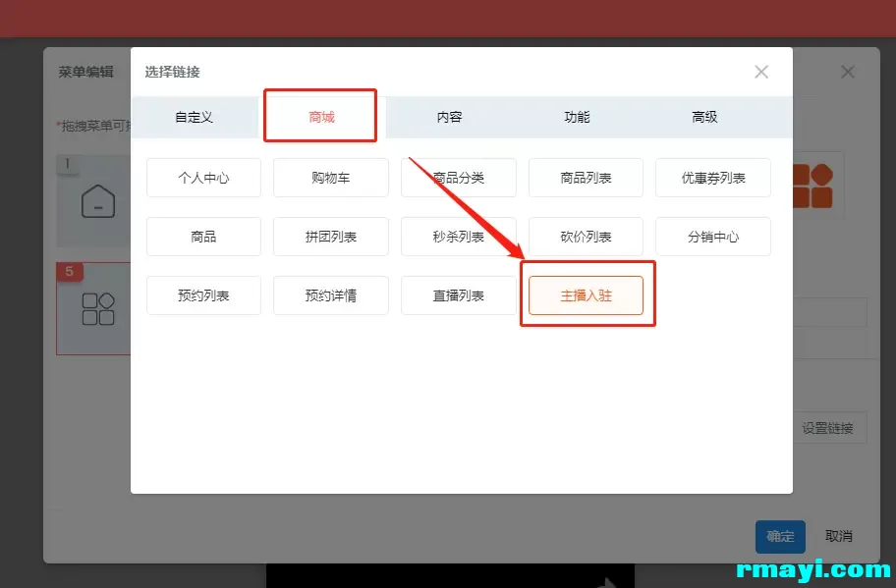Close the 选择链接 dialog
896x588 pixels.
[x=761, y=72]
